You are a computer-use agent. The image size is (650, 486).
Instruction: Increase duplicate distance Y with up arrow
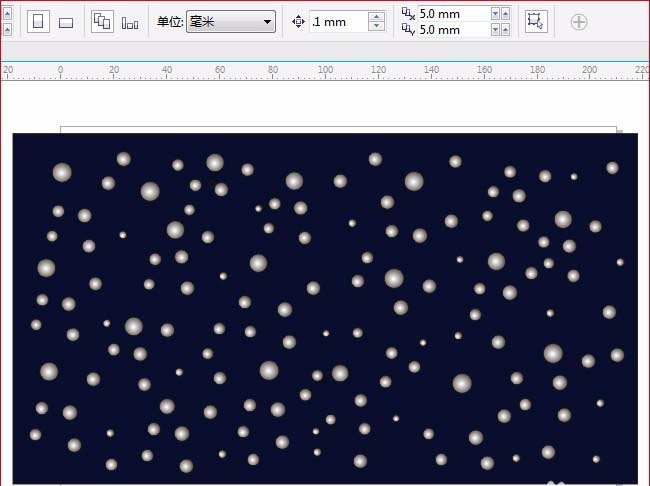point(505,30)
